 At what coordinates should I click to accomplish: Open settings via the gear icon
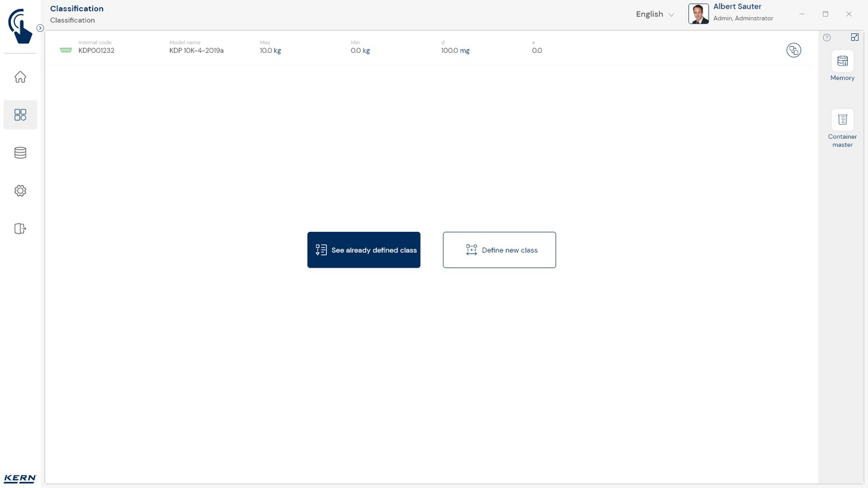[20, 191]
